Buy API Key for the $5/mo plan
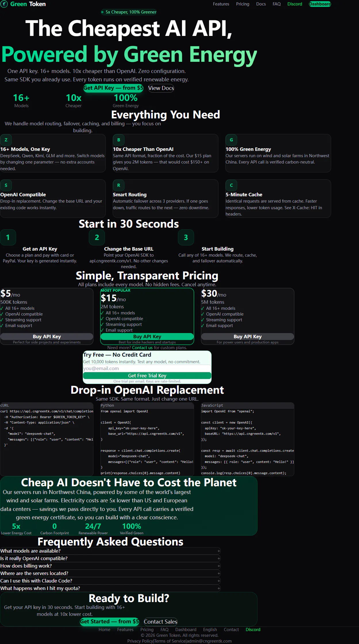The image size is (359, 644). coord(47,337)
